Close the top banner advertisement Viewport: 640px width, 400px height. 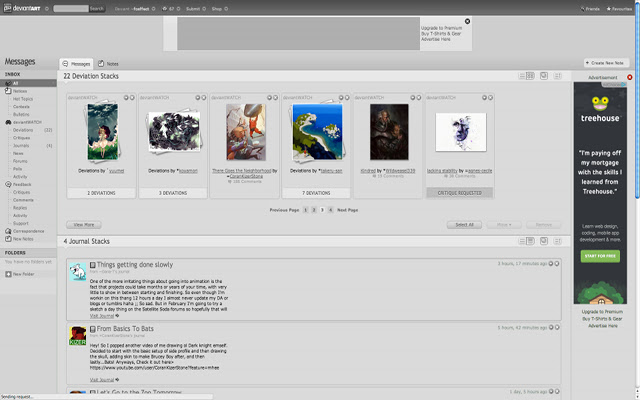467,21
